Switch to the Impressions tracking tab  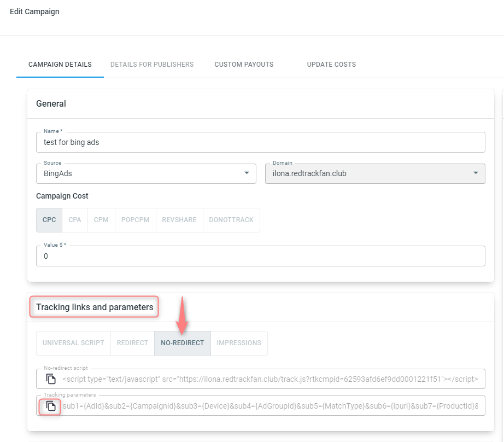(x=239, y=343)
